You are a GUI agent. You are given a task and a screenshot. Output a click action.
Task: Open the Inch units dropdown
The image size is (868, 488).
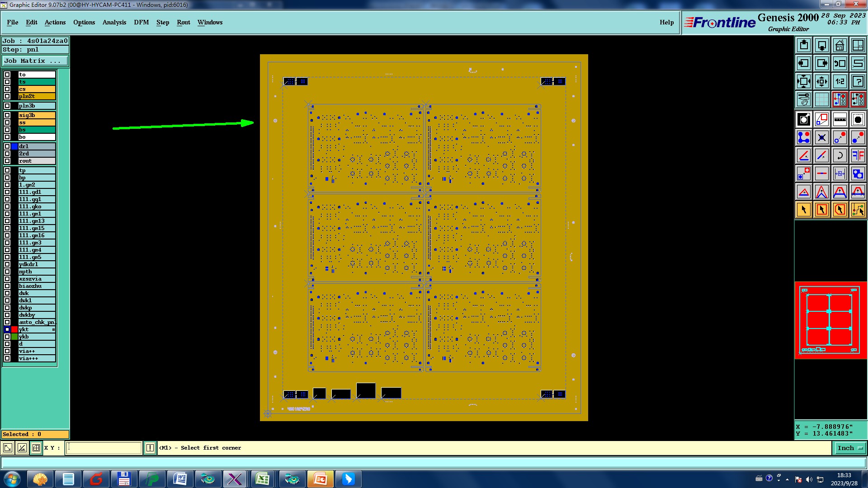pos(850,448)
